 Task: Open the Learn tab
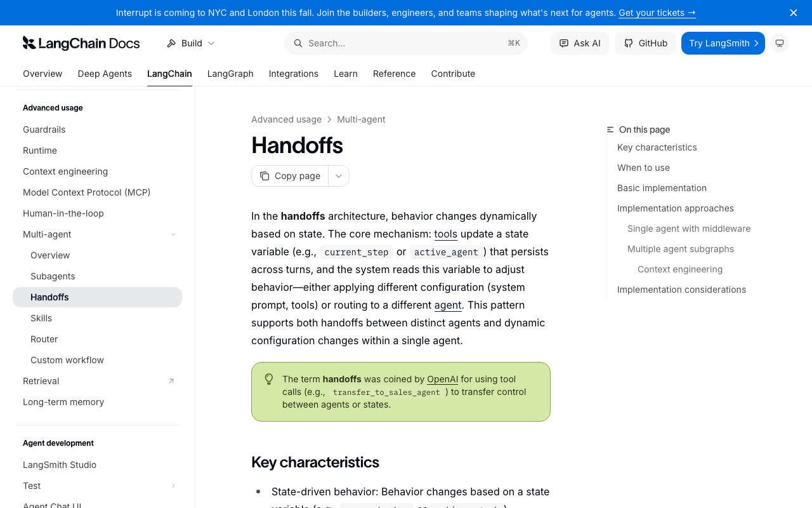pos(346,74)
